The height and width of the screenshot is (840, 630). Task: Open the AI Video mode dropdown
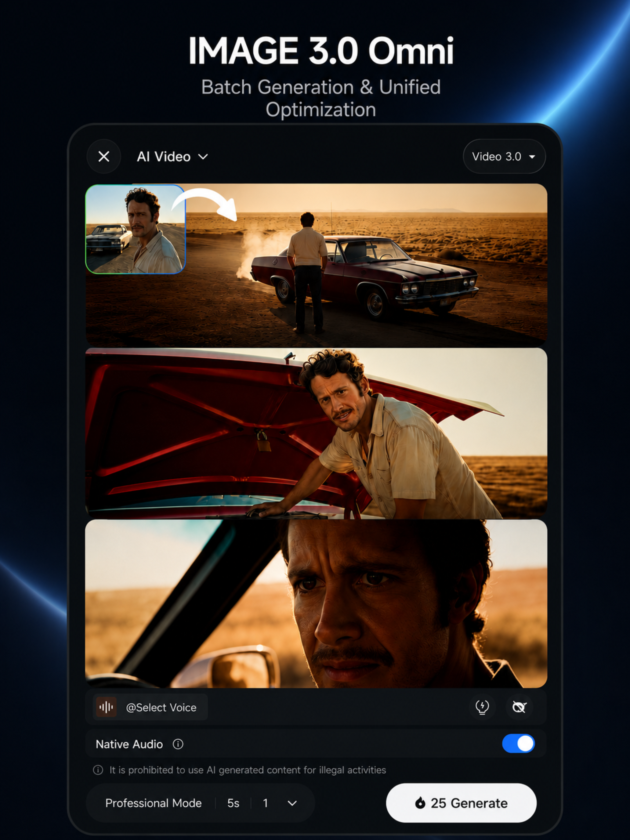pos(172,157)
